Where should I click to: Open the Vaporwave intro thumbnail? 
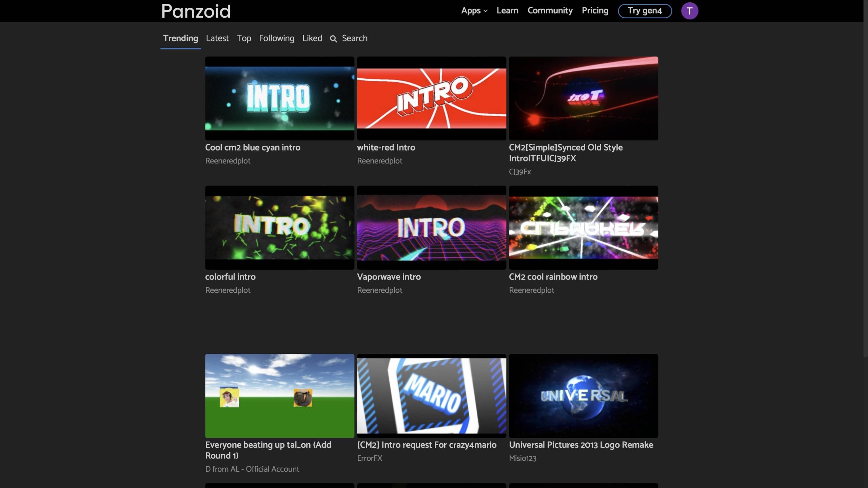tap(431, 227)
